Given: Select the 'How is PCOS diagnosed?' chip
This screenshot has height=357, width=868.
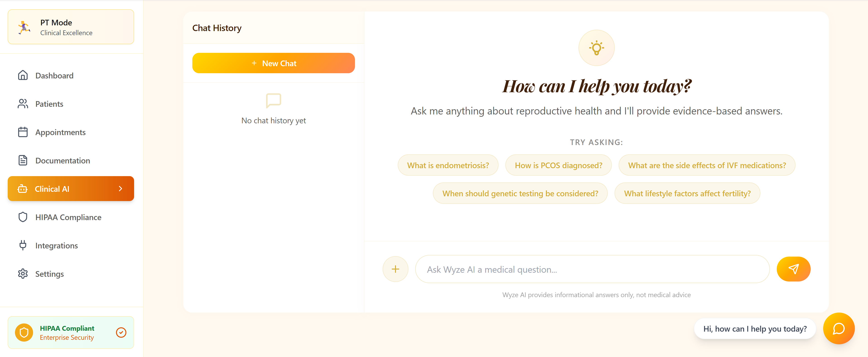Looking at the screenshot, I should click(x=558, y=165).
